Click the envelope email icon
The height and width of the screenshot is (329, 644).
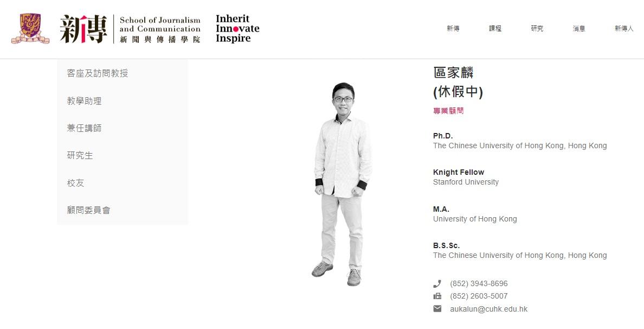pyautogui.click(x=437, y=309)
